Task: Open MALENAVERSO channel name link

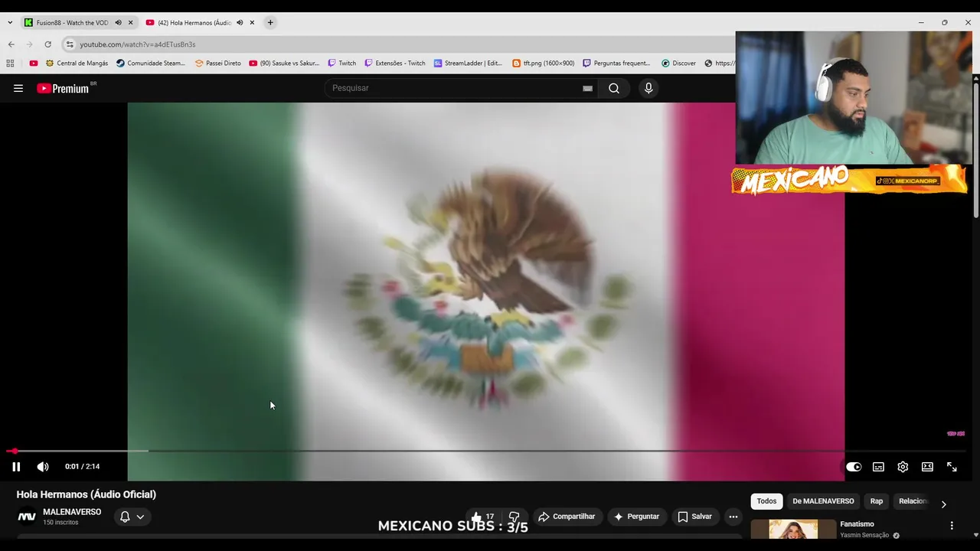Action: [72, 512]
